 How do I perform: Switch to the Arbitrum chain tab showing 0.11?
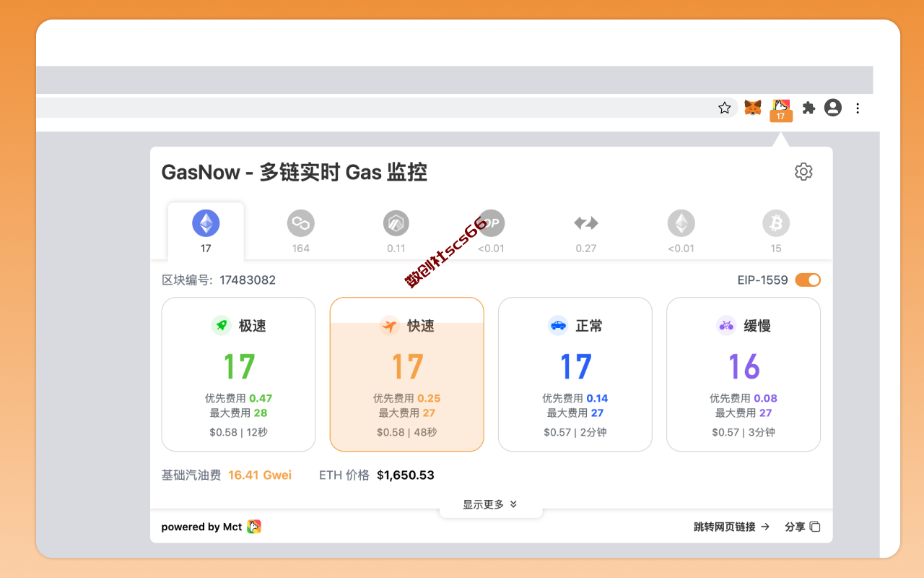tap(396, 232)
